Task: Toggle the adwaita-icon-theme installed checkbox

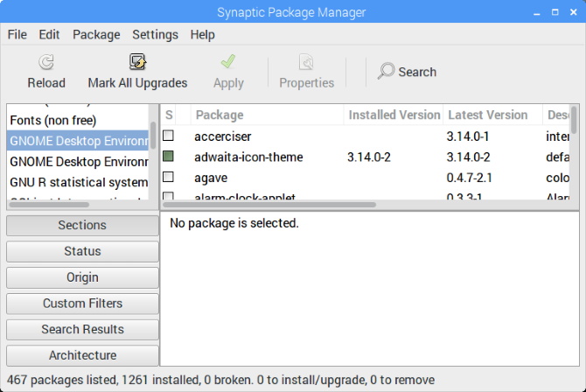Action: [169, 157]
